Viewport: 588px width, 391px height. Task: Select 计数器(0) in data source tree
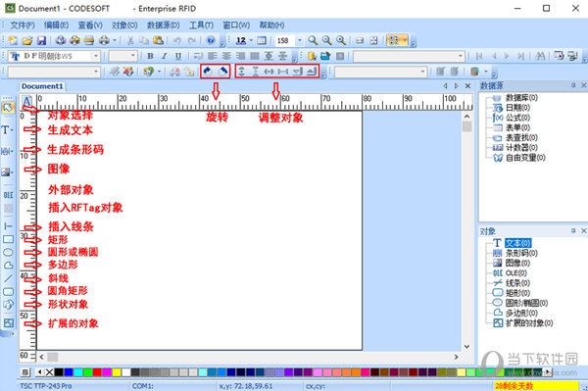tap(521, 147)
